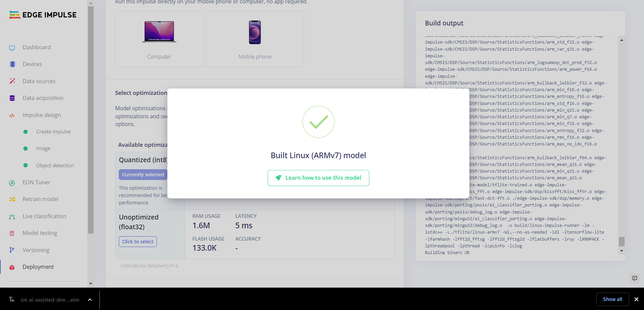
Task: Go to Create impulse step
Action: point(53,132)
